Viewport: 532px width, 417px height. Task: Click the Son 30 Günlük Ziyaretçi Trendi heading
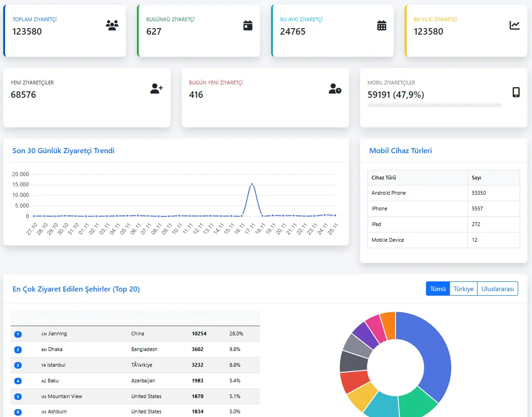tap(63, 150)
